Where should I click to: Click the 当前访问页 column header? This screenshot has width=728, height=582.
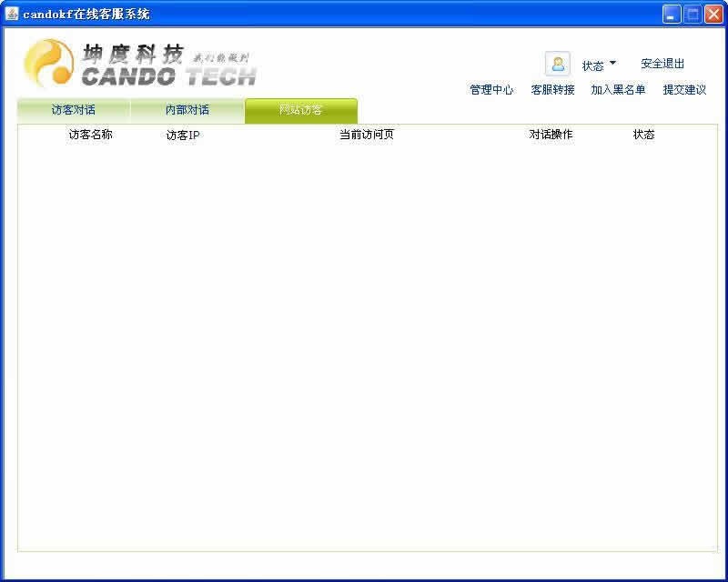point(367,135)
